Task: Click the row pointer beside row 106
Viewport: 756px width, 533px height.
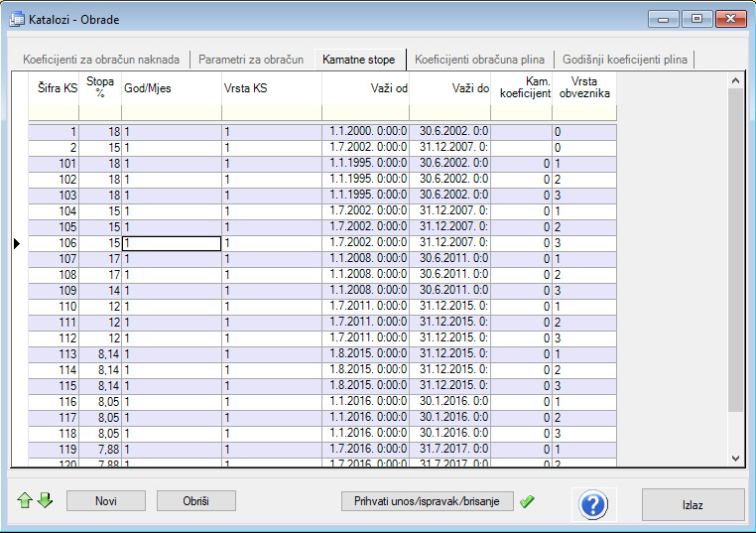Action: pos(17,243)
